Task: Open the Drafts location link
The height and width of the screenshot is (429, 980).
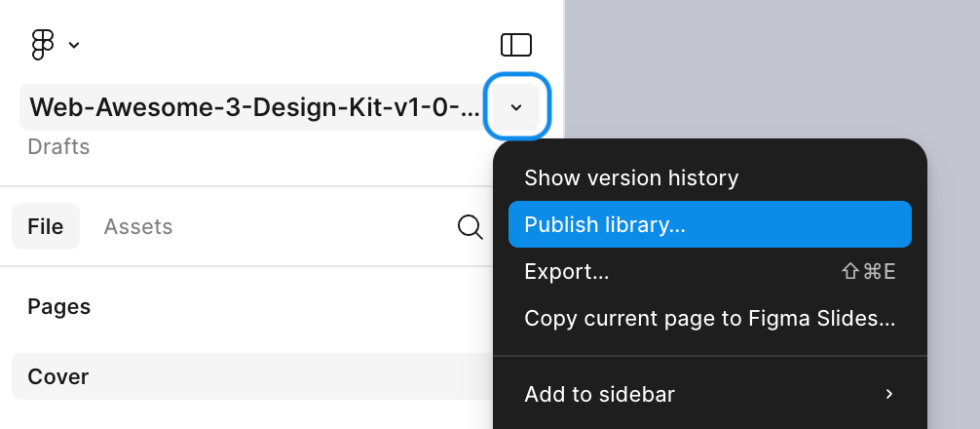Action: (58, 147)
